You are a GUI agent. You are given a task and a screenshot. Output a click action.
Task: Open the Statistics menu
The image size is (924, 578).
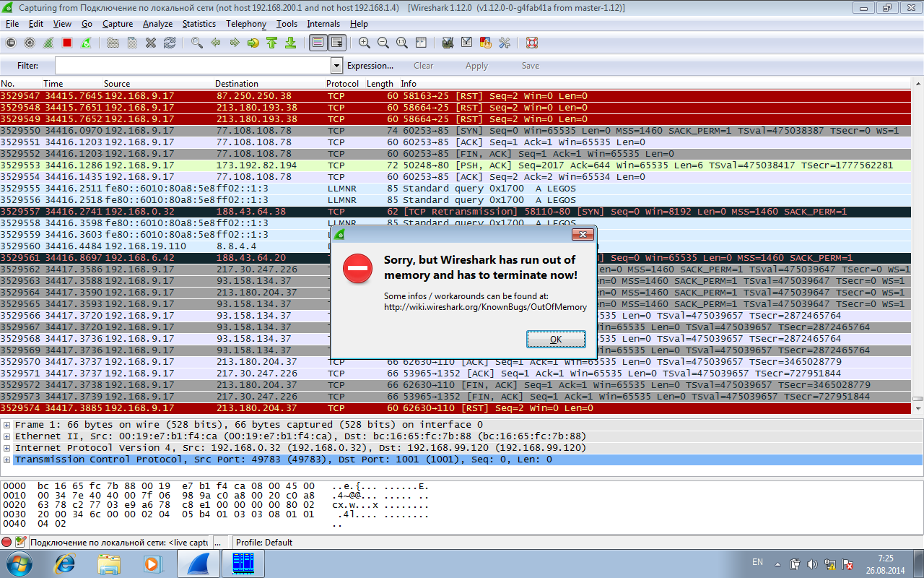pos(199,24)
